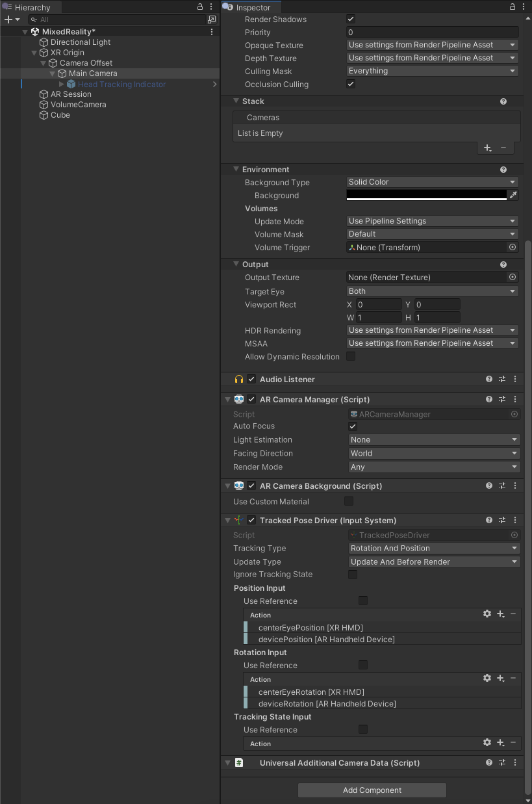This screenshot has height=804, width=532.
Task: Open Tracked Pose Driver more options menu
Action: 515,520
